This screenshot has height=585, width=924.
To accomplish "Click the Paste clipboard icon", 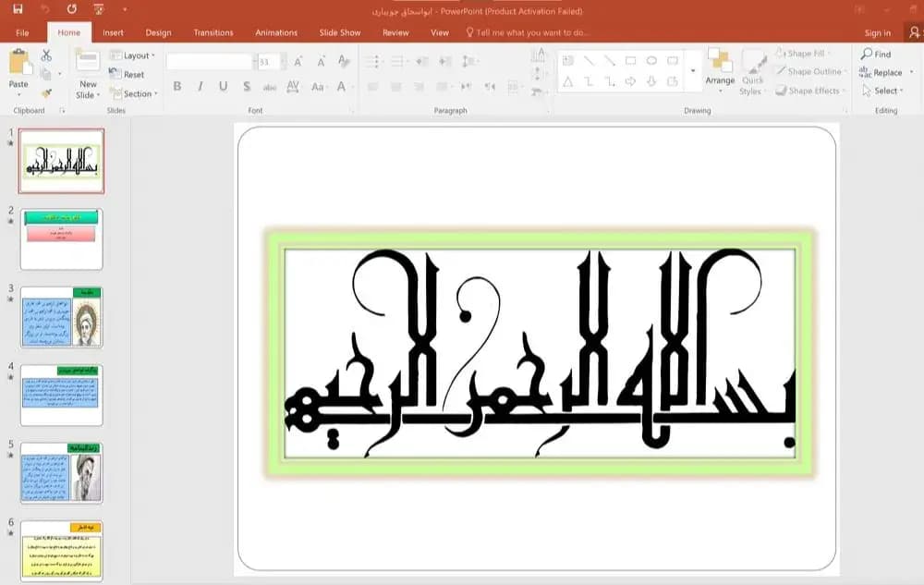I will (18, 62).
